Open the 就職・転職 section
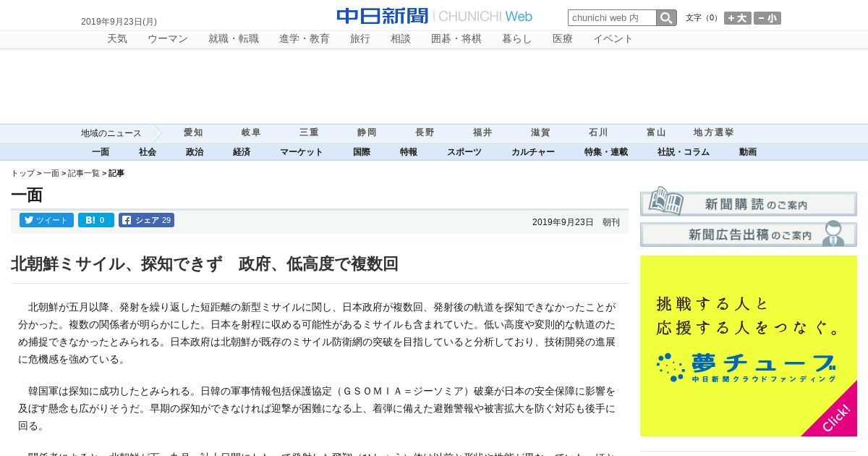 click(234, 39)
